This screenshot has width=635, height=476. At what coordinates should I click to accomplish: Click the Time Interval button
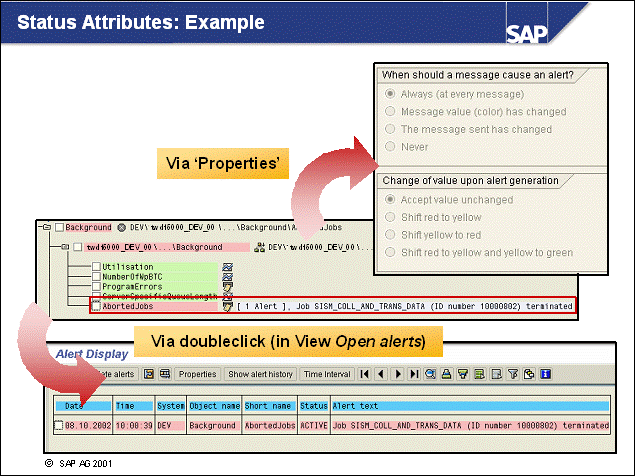(327, 374)
